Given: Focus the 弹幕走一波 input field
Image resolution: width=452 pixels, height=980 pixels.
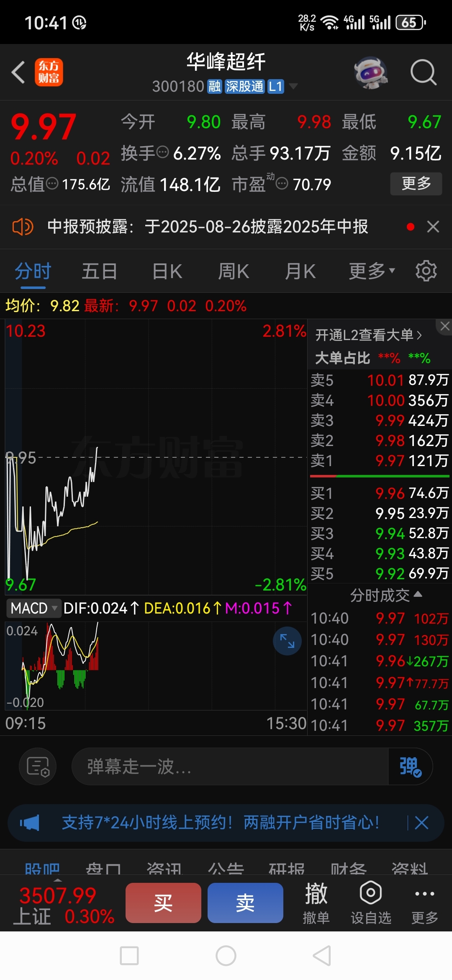Looking at the screenshot, I should tap(230, 766).
